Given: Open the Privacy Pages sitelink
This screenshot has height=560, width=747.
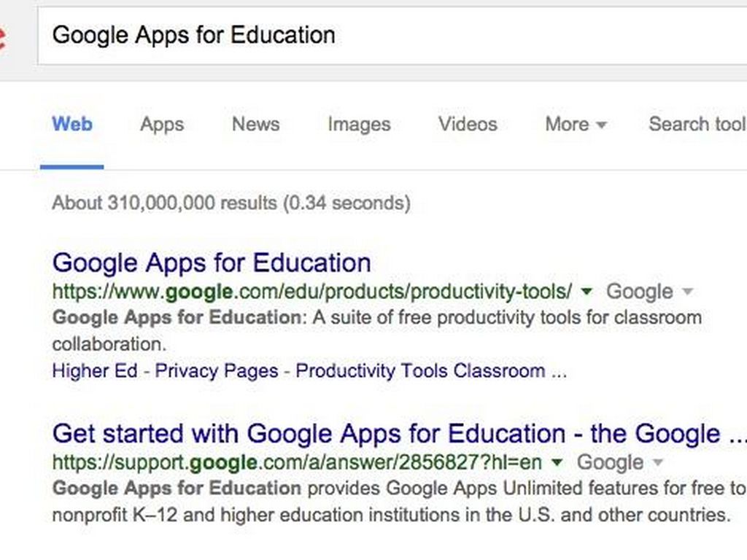Looking at the screenshot, I should coord(217,371).
